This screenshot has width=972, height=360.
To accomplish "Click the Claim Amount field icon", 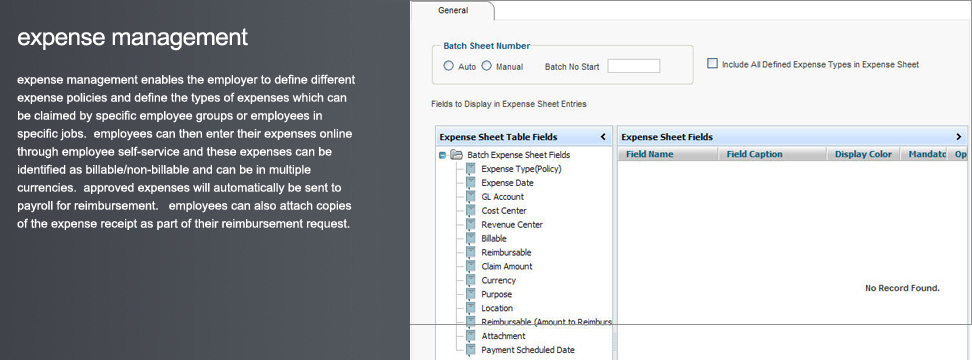I will coord(471,266).
